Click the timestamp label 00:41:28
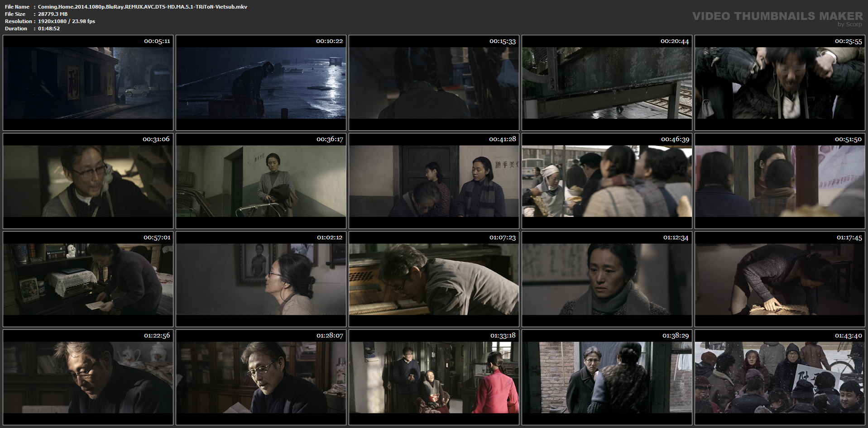 point(503,139)
